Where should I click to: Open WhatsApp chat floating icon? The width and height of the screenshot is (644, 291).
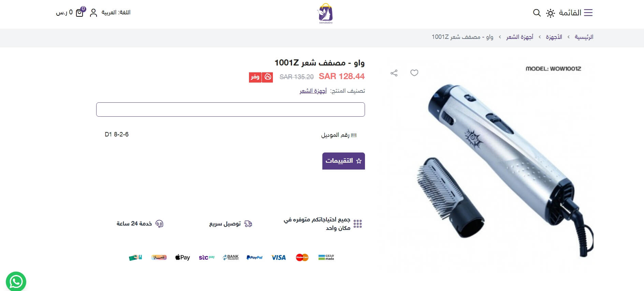click(16, 281)
